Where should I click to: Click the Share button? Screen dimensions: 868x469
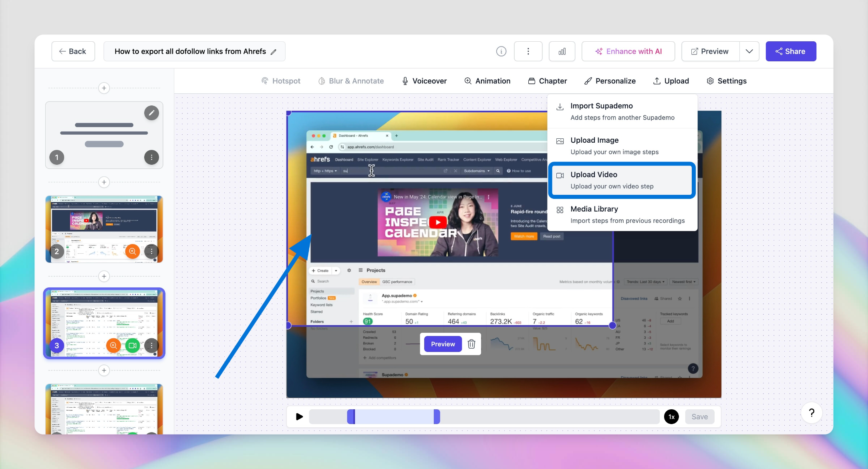tap(791, 51)
